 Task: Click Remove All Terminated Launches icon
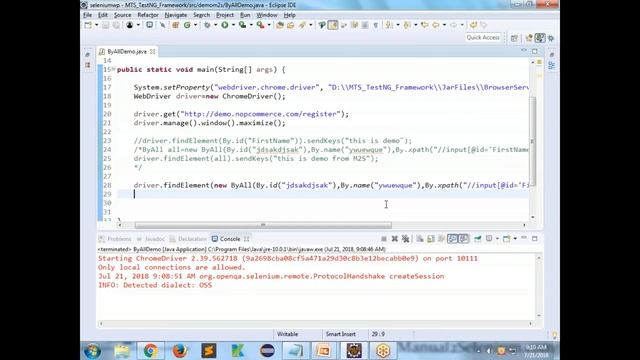[x=405, y=239]
